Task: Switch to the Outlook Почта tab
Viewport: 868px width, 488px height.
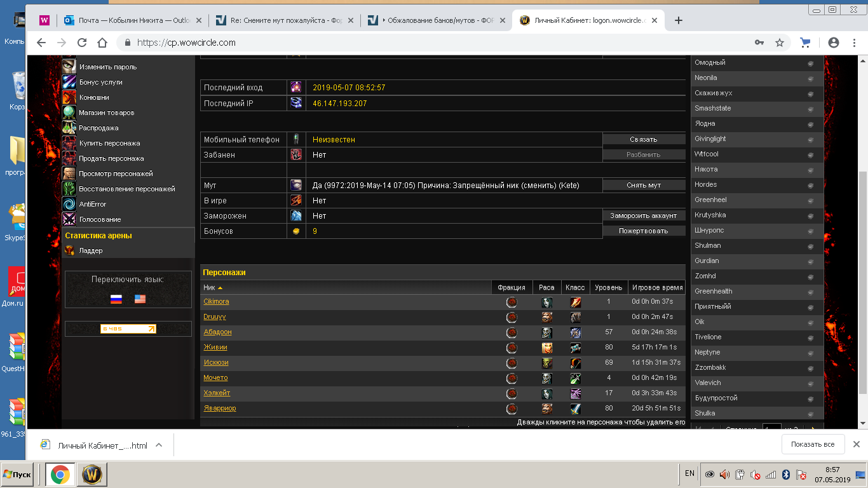Action: pyautogui.click(x=133, y=20)
